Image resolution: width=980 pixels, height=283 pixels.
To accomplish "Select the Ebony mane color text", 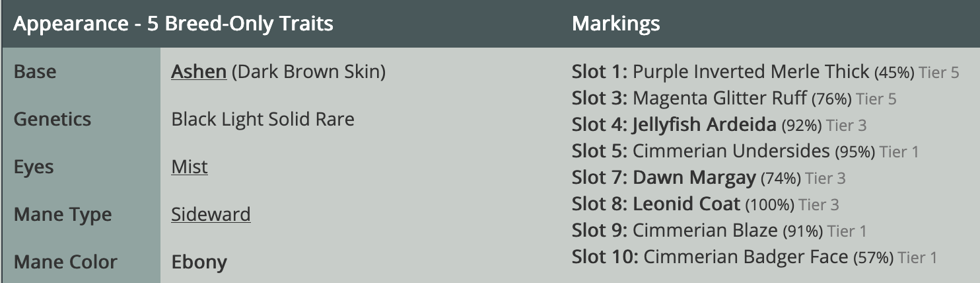I will (199, 262).
